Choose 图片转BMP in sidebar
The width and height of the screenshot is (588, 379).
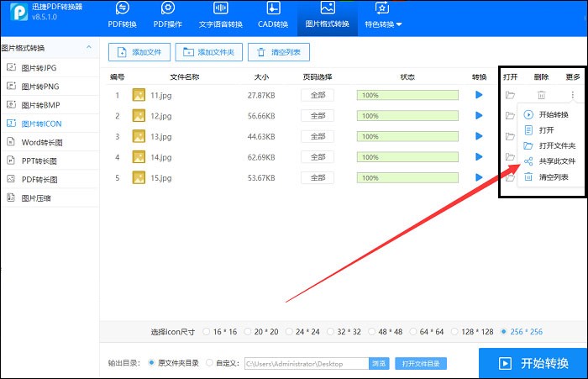(x=50, y=105)
